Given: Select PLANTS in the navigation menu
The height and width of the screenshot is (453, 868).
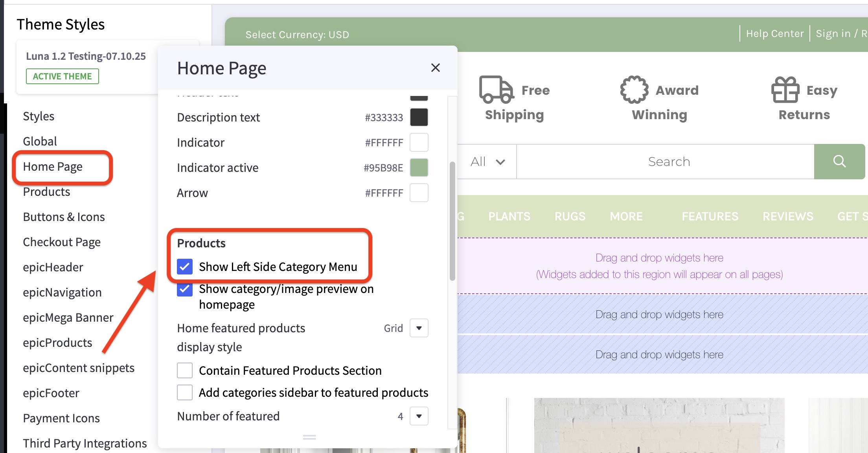Looking at the screenshot, I should click(x=509, y=216).
